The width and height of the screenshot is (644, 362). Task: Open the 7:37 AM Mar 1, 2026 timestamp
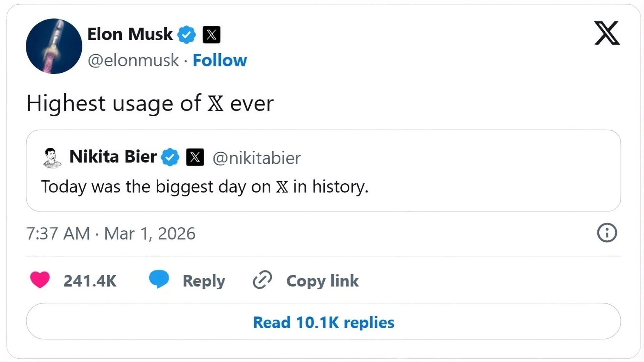pyautogui.click(x=111, y=234)
